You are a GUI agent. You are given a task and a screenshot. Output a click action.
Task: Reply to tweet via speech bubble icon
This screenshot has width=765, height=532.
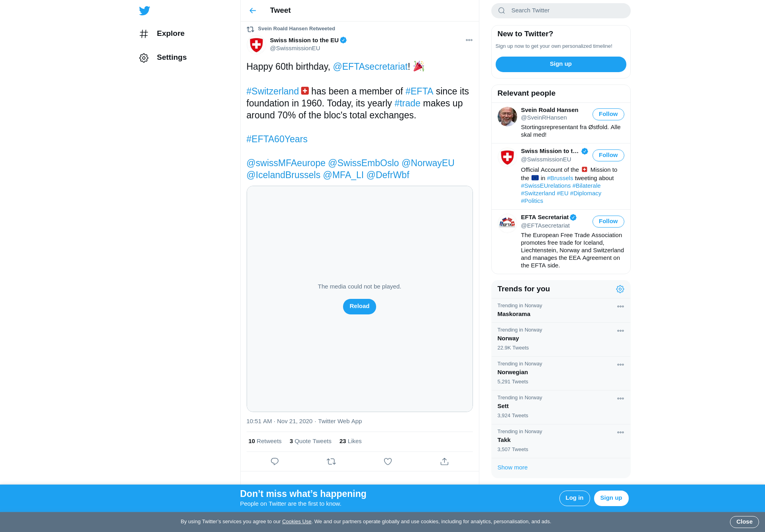275,461
